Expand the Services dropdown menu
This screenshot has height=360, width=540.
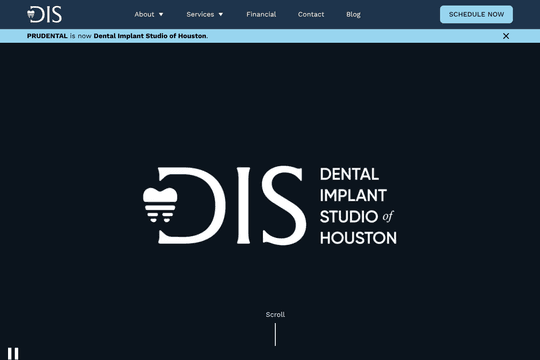pos(205,14)
